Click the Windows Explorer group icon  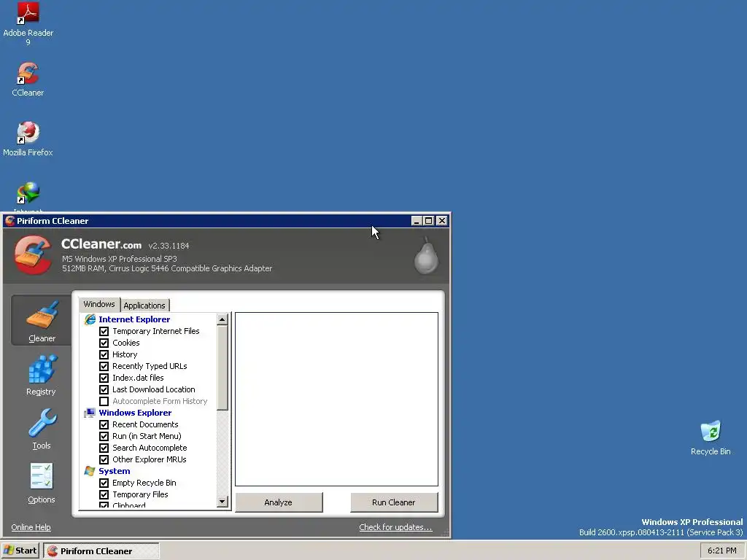[x=90, y=413]
